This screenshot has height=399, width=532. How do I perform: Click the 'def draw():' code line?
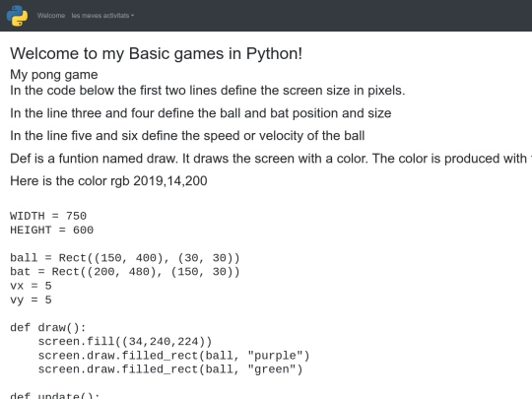[48, 328]
